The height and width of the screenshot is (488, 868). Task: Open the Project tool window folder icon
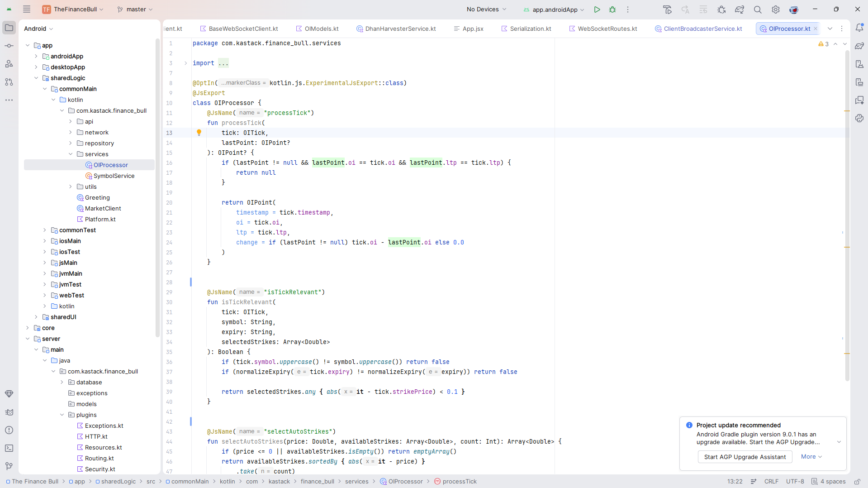click(9, 28)
